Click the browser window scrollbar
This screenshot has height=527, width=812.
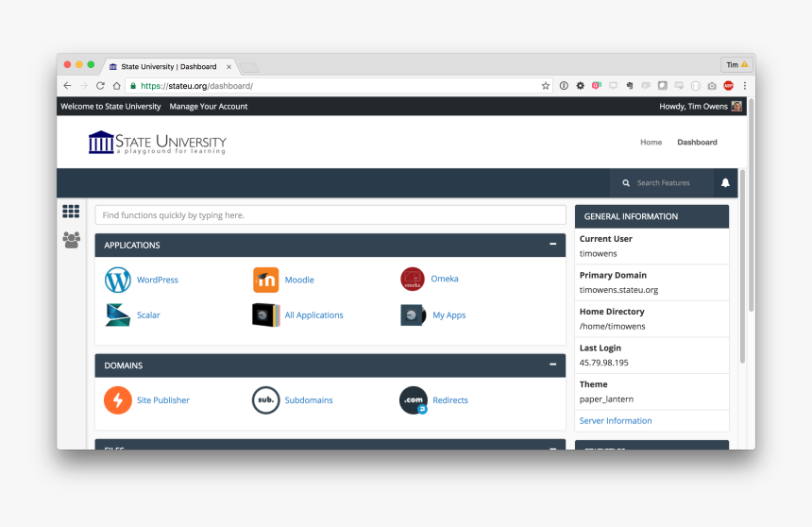pyautogui.click(x=751, y=205)
